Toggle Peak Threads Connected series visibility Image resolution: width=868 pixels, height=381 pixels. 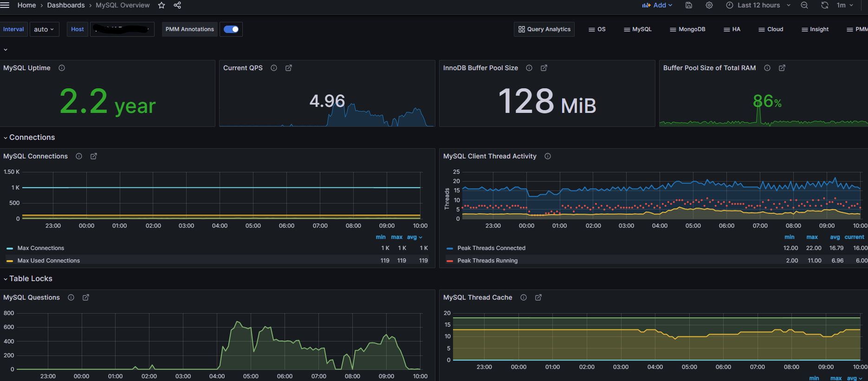tap(492, 248)
